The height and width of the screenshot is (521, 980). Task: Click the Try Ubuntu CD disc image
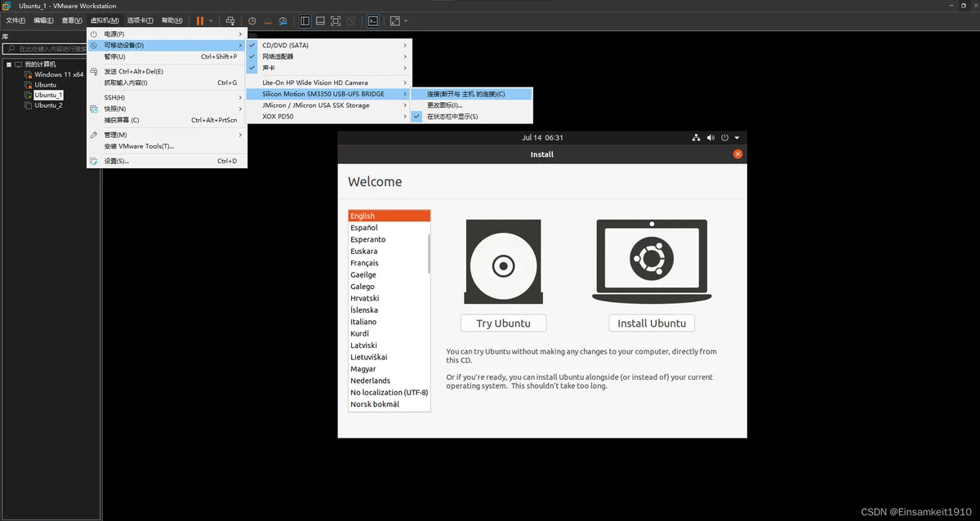coord(503,263)
